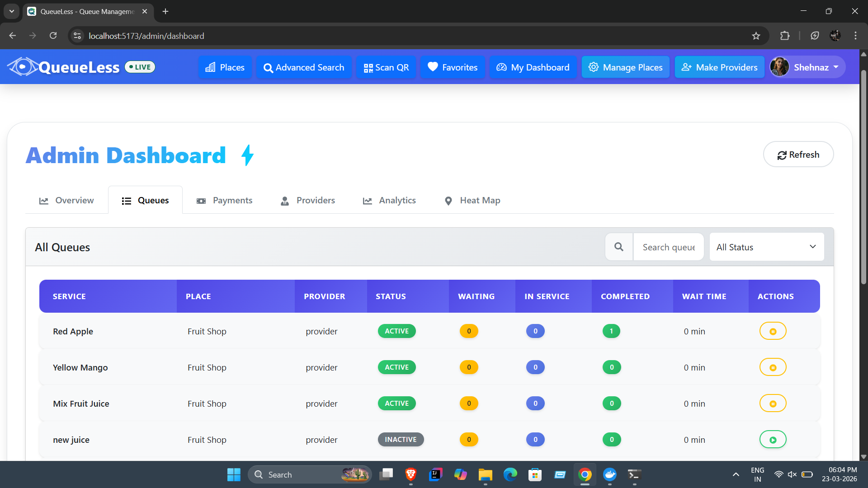Open File Explorer from taskbar

coord(485,474)
